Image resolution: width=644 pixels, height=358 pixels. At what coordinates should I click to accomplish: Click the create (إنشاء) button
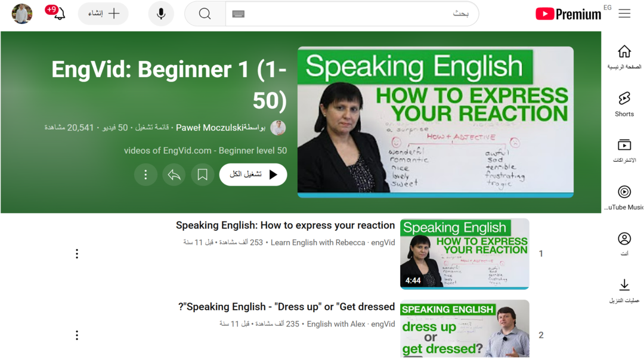tap(103, 14)
